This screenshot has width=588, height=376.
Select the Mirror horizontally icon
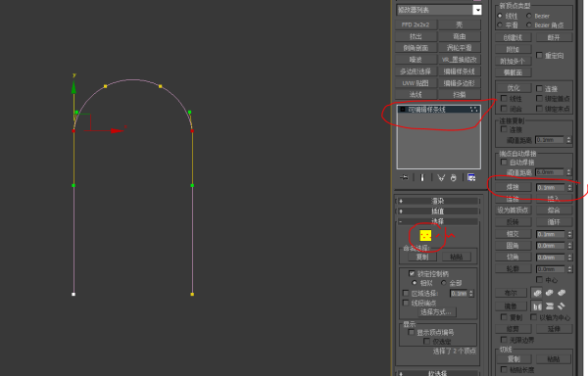pyautogui.click(x=537, y=306)
